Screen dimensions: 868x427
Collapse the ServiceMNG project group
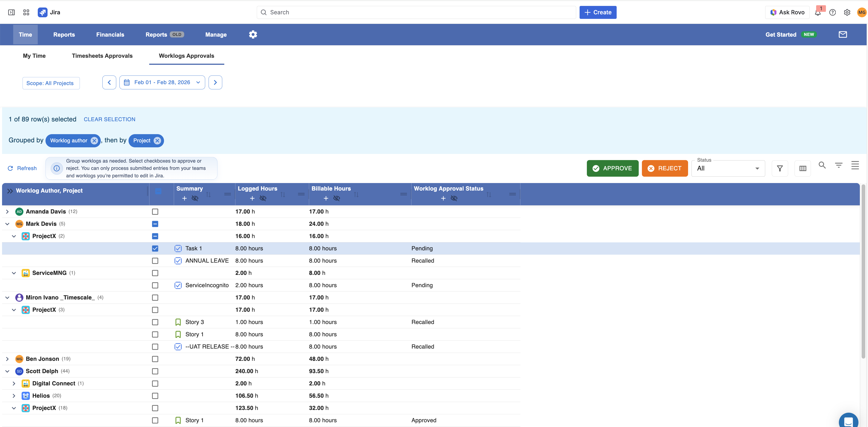point(14,273)
